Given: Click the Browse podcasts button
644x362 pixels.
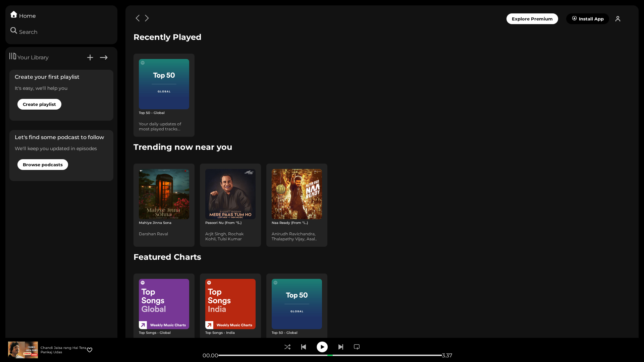Looking at the screenshot, I should click(43, 165).
